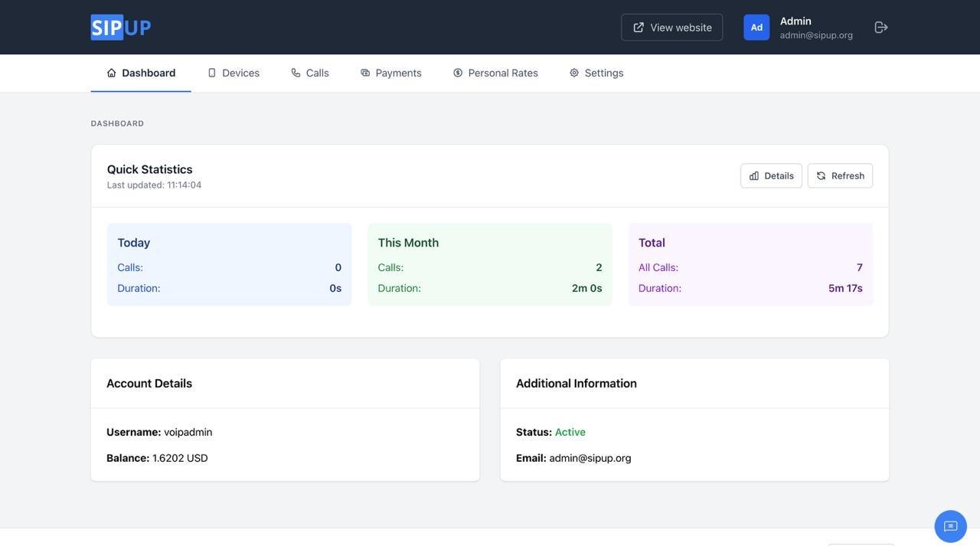The height and width of the screenshot is (546, 980).
Task: Click the Personal Rates dollar icon
Action: click(x=458, y=73)
